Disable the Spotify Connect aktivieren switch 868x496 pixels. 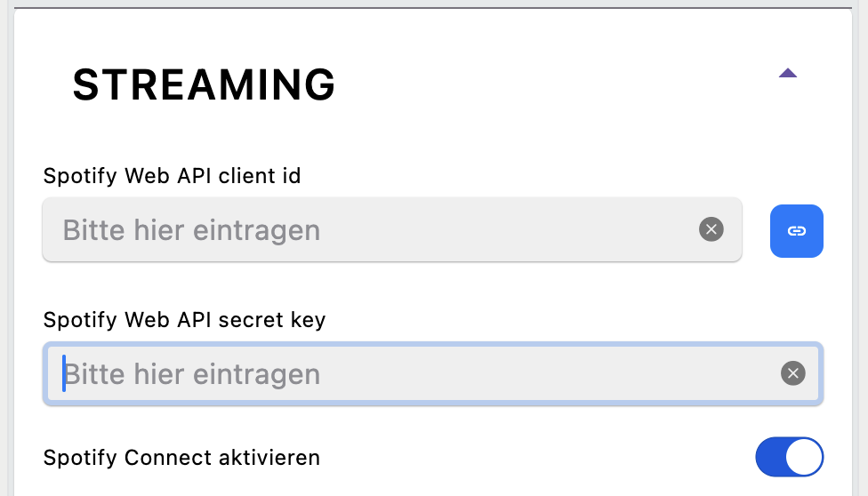coord(789,458)
